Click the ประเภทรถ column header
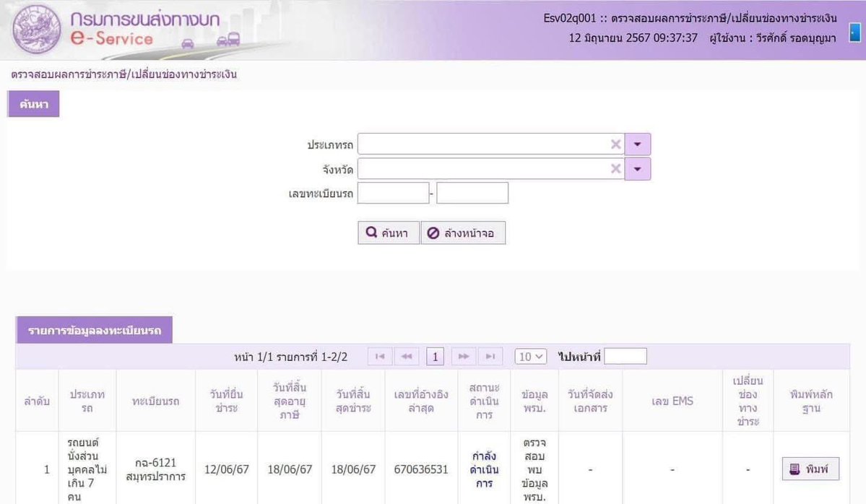The width and height of the screenshot is (866, 504). [x=87, y=401]
